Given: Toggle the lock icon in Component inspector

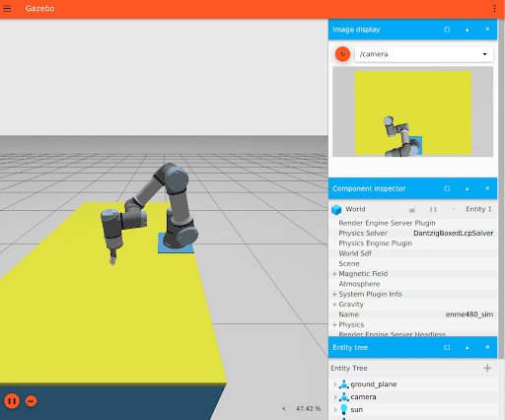Looking at the screenshot, I should (x=412, y=209).
